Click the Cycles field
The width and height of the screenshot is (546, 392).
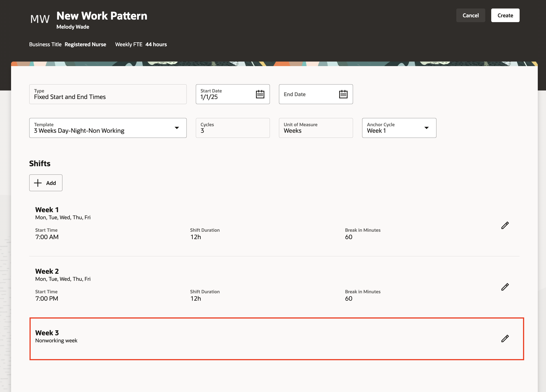pos(232,128)
